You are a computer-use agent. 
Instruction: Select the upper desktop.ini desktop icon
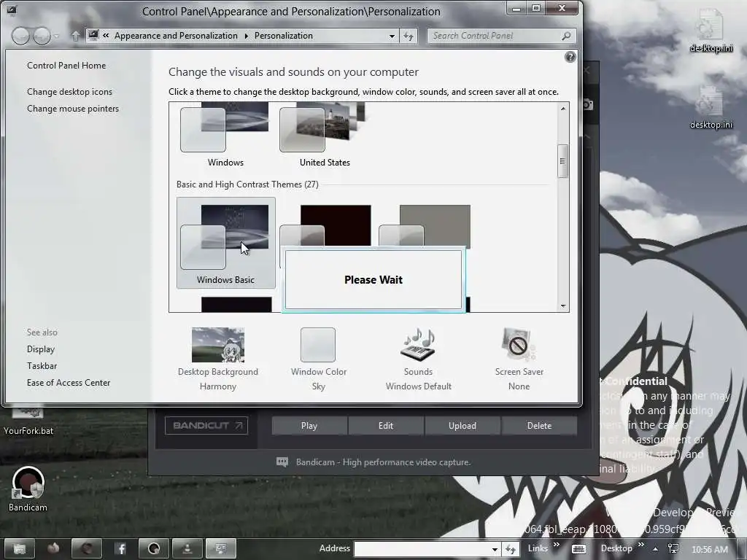(x=711, y=31)
